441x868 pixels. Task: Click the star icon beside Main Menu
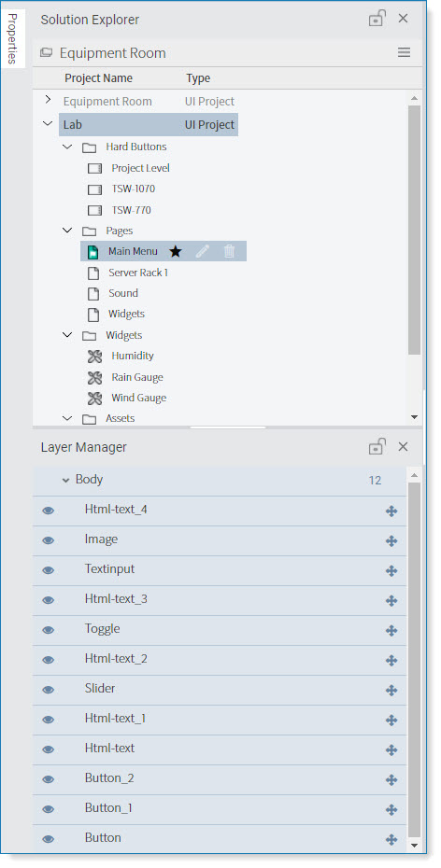click(x=175, y=251)
